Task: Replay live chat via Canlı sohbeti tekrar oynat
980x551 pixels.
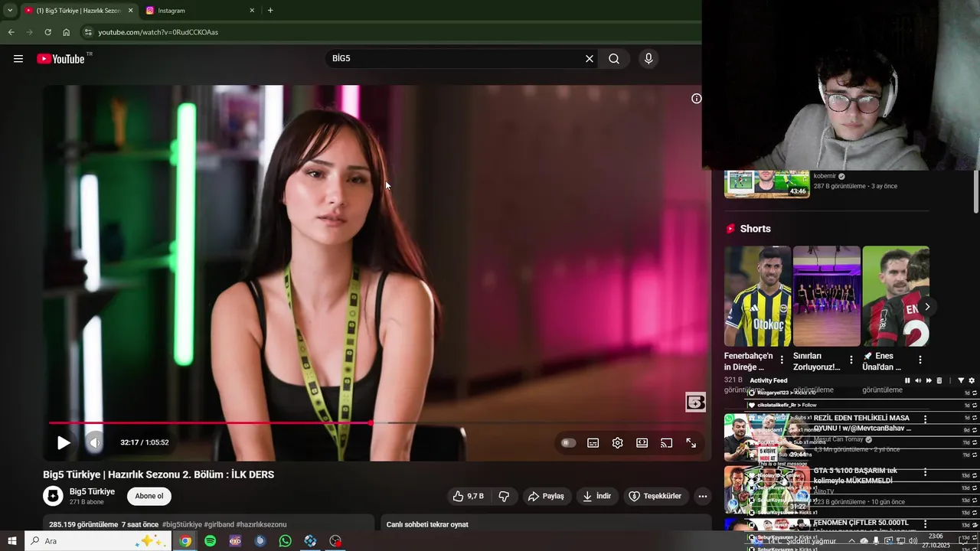Action: click(427, 524)
